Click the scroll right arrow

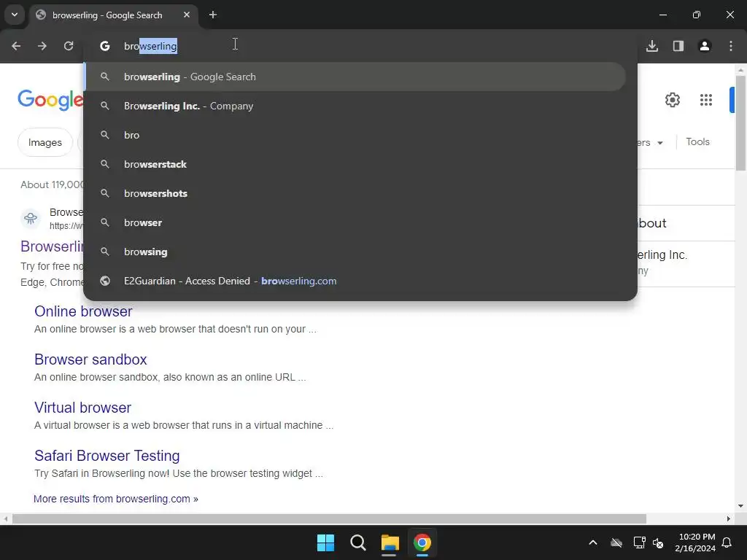[x=729, y=518]
